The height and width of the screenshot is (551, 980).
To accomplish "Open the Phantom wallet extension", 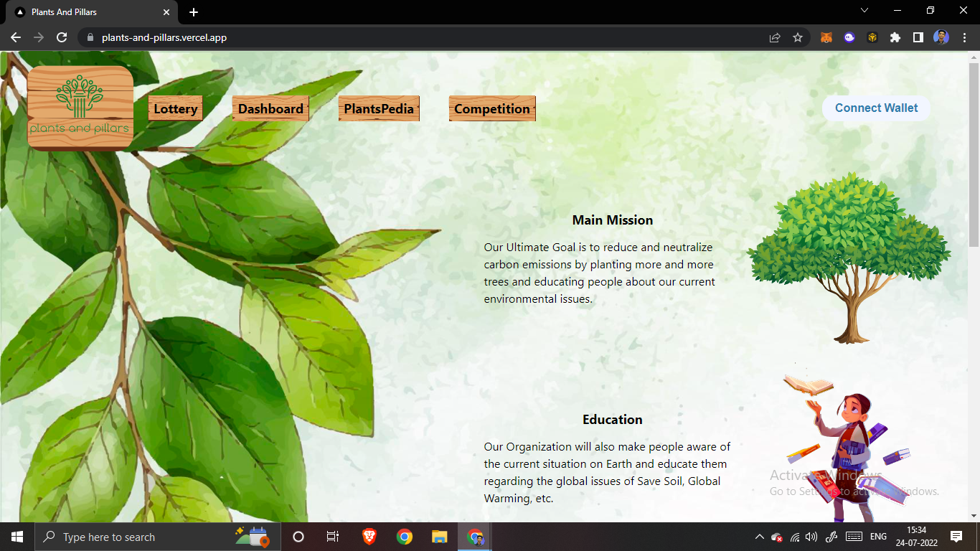I will coord(849,37).
